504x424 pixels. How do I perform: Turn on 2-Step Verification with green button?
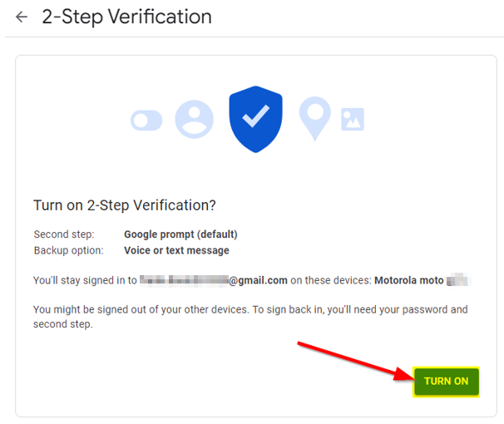[x=446, y=382]
